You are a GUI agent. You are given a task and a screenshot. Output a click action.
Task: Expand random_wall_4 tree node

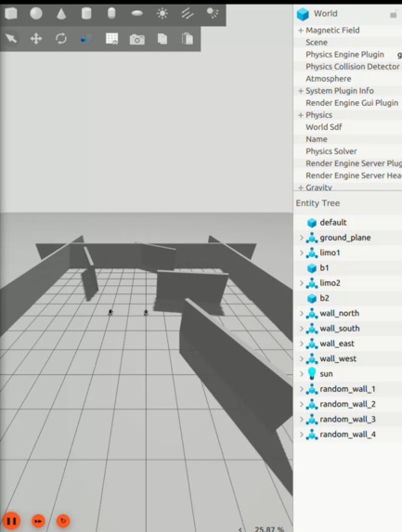[x=301, y=435]
